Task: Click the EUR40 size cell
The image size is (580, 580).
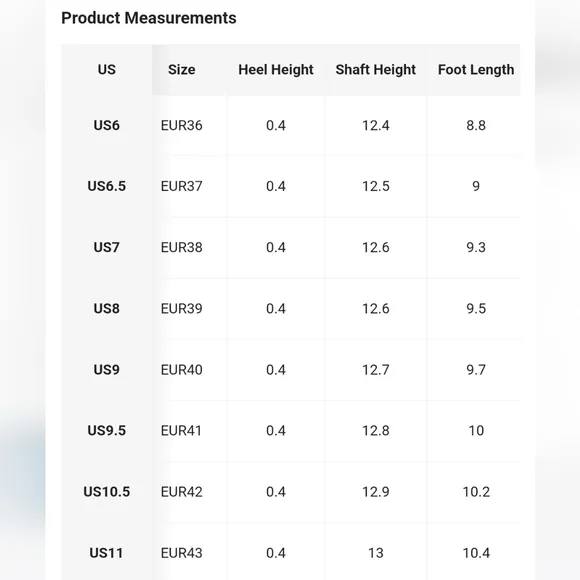Action: [x=181, y=370]
